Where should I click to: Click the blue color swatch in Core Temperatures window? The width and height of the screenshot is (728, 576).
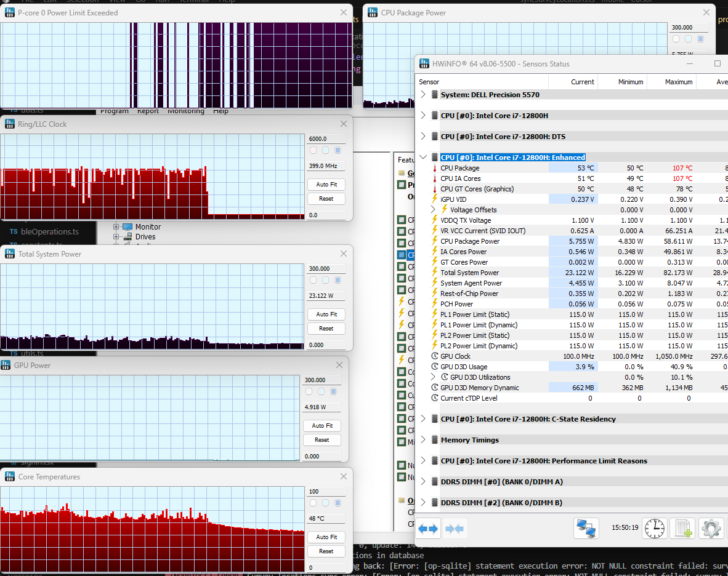[338, 503]
